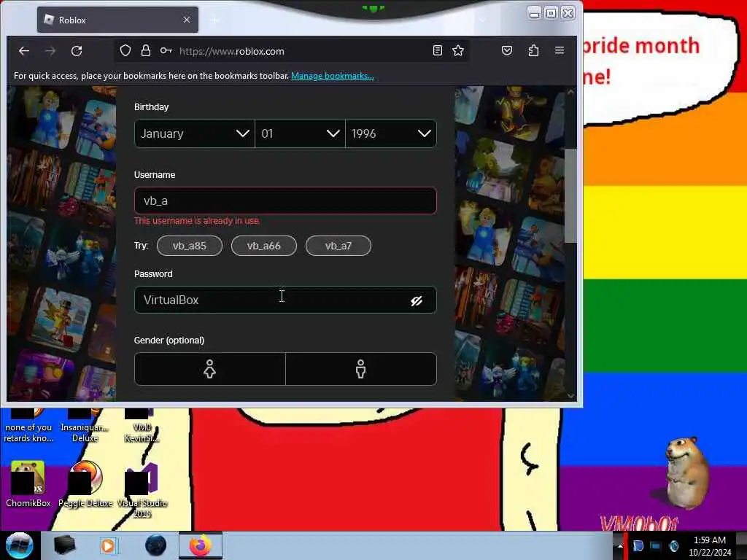Screen dimensions: 747x560
Task: Open the tracking protection shield icon
Action: click(x=125, y=51)
